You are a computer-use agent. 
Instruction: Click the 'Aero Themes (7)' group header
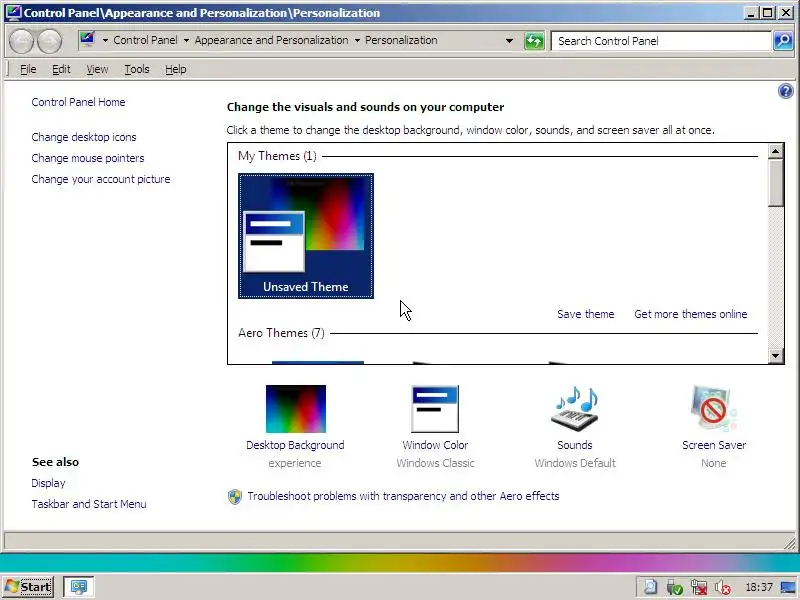(281, 333)
